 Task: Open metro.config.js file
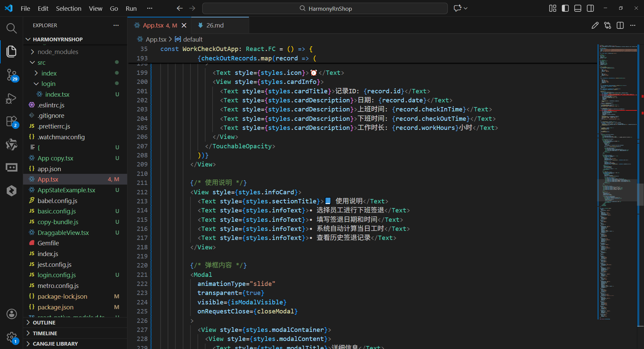[x=75, y=286]
